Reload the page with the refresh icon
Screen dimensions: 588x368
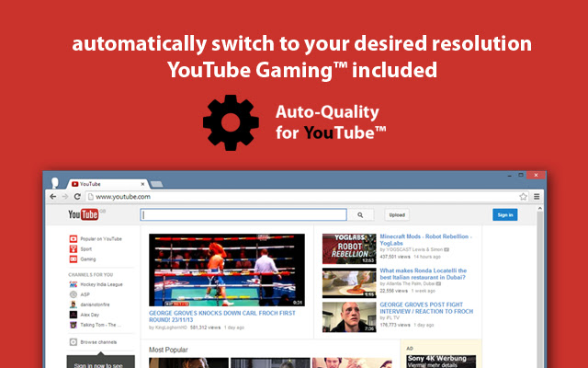77,196
